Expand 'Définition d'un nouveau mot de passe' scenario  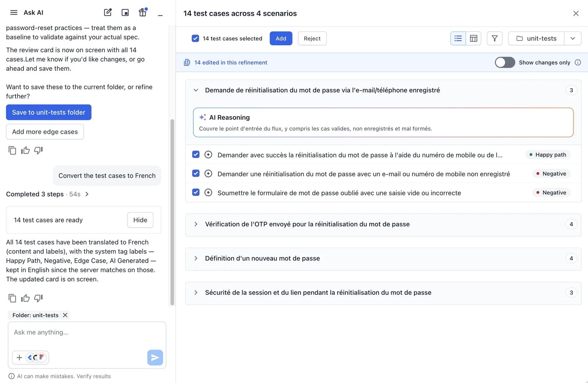196,258
